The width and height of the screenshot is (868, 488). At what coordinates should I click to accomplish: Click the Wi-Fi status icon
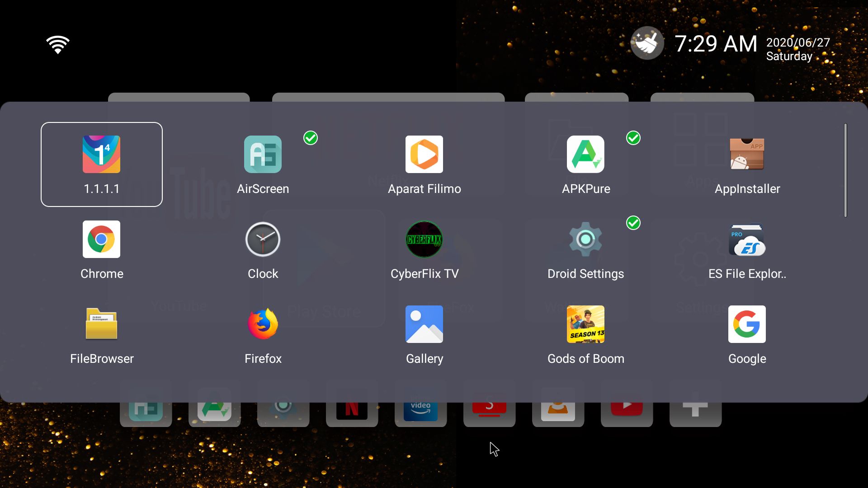pos(58,44)
